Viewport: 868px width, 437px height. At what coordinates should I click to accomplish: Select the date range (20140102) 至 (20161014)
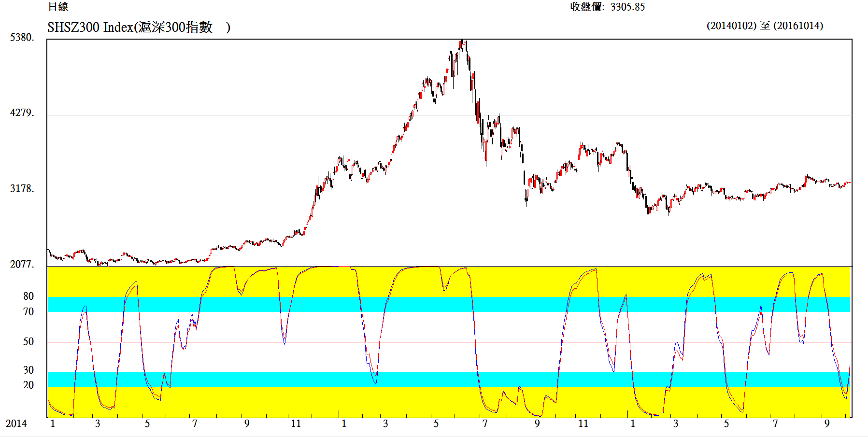click(765, 26)
